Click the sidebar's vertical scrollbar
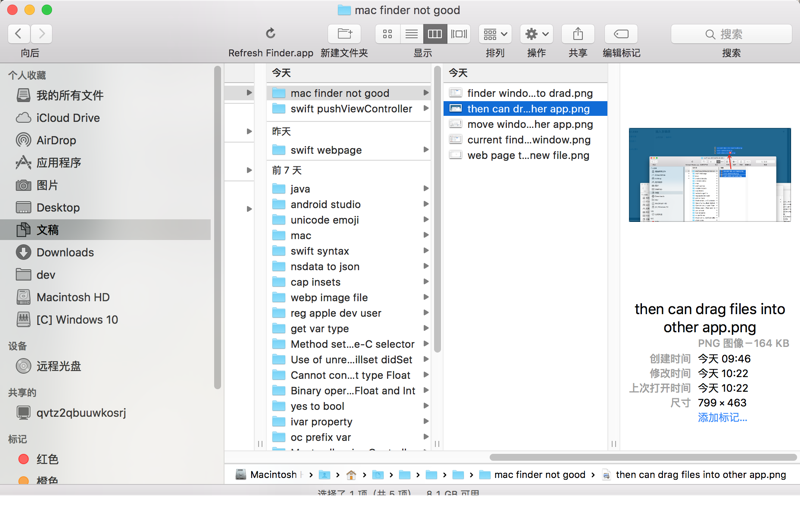Image resolution: width=800 pixels, height=505 pixels. pos(218,228)
